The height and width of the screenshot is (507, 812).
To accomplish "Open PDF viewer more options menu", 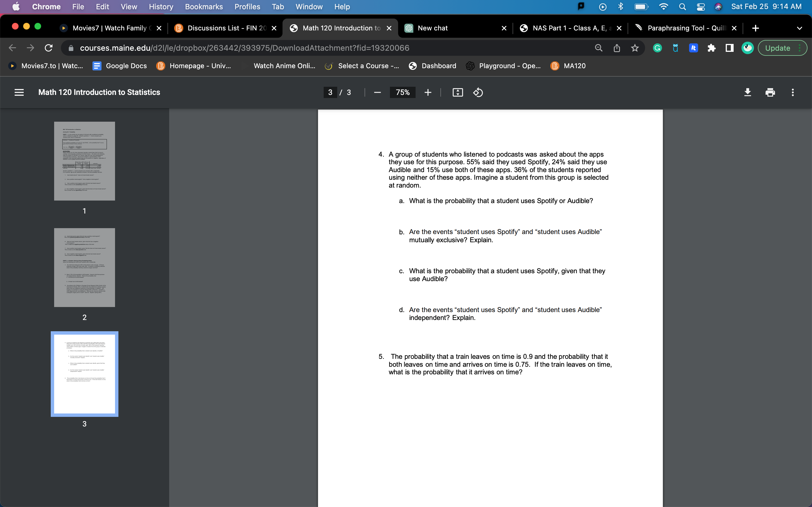I will click(x=793, y=92).
